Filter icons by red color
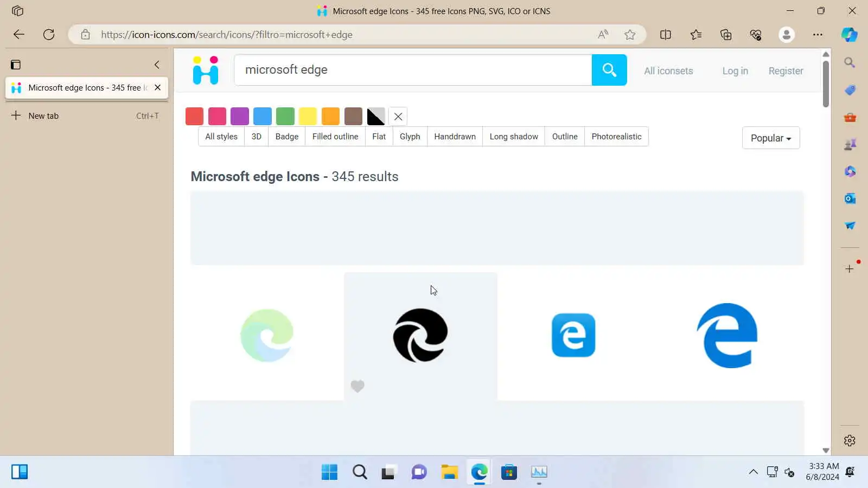 (194, 116)
